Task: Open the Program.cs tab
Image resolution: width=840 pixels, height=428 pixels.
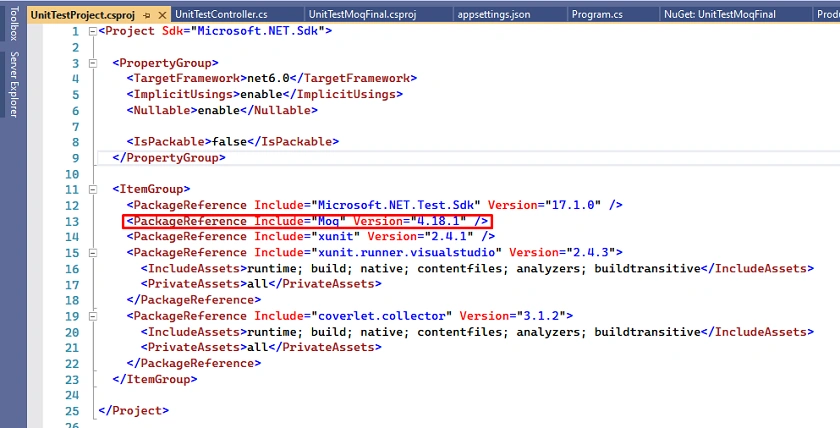Action: coord(597,14)
